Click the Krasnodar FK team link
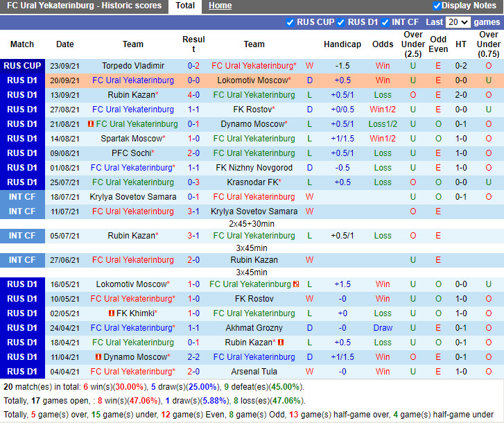This screenshot has height=423, width=504. 252,182
